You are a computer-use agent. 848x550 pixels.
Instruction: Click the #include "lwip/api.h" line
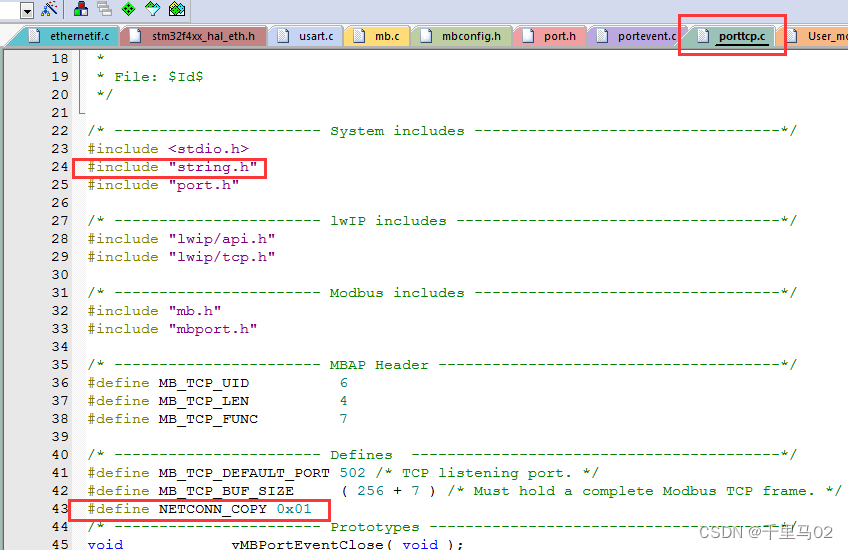pos(182,238)
